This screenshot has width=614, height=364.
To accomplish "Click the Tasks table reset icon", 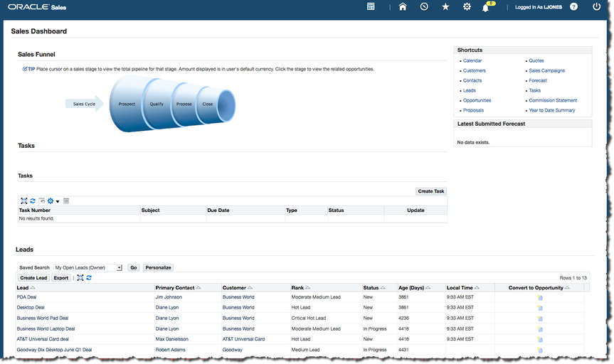I will [41, 200].
